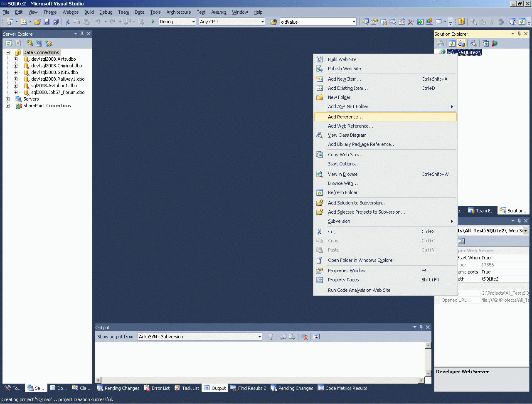Choose Build Web Site in the context menu
Viewport: 532px width, 404px height.
pos(385,59)
